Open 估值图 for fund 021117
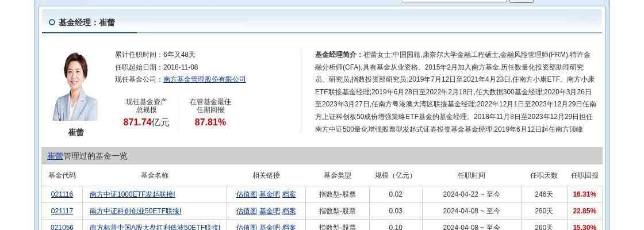 (247, 211)
